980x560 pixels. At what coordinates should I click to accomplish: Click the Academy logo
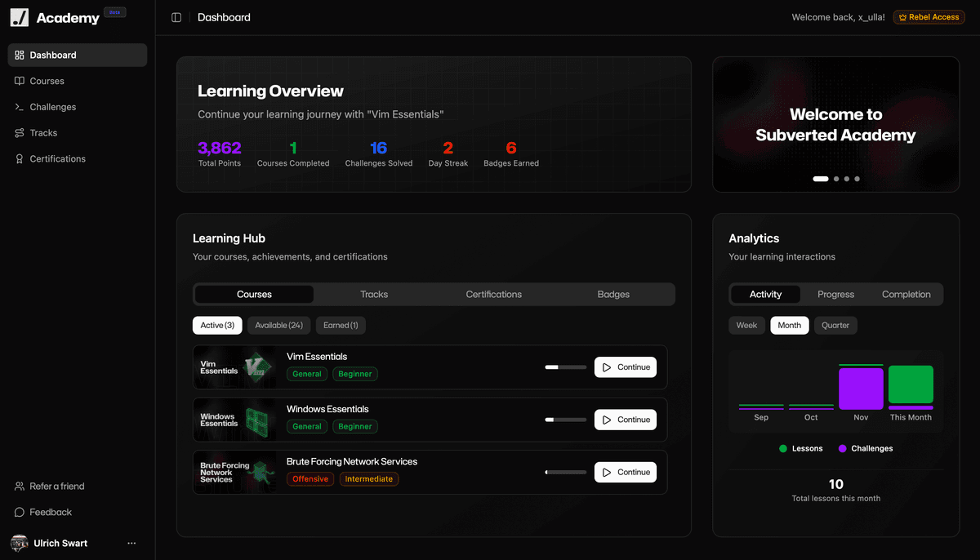[x=20, y=17]
